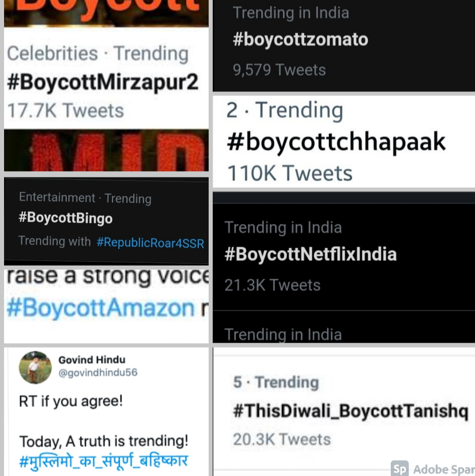Viewport: 475px width, 476px height.
Task: Open #boycottzomato trending hashtag
Action: coord(300,40)
